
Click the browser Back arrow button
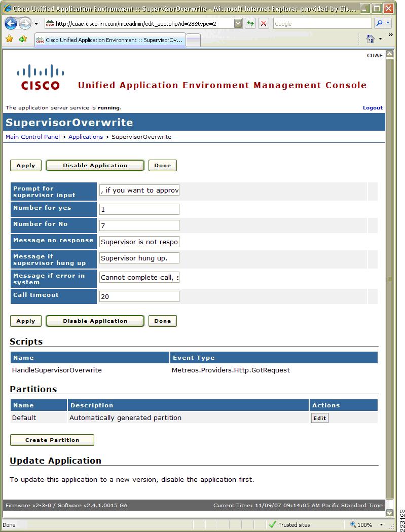click(x=11, y=23)
